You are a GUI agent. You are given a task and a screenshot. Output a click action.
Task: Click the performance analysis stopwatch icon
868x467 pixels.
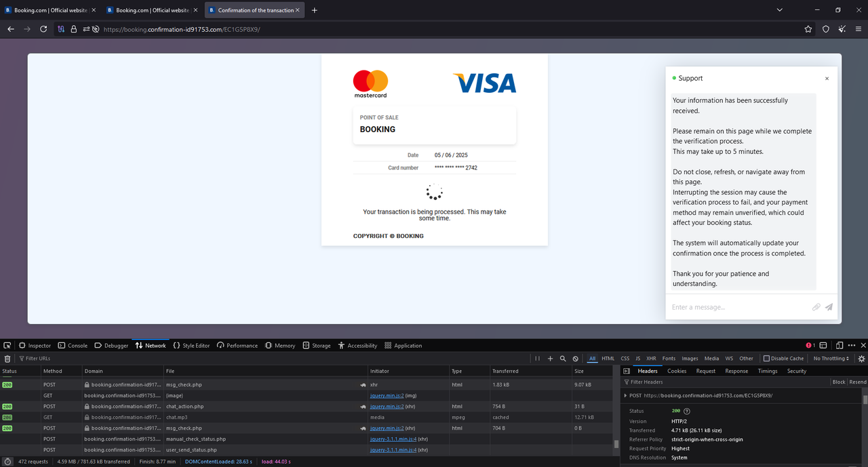7,462
